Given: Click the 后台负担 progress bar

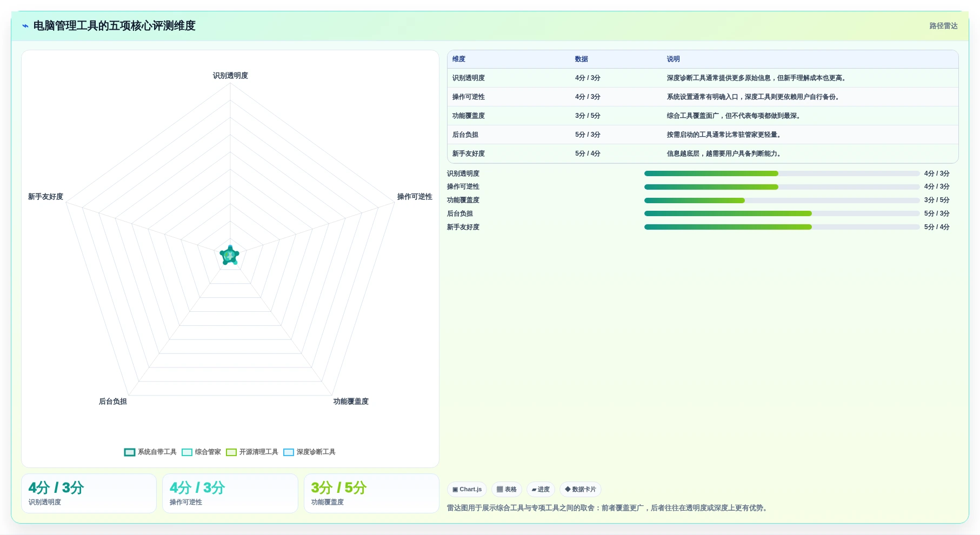Looking at the screenshot, I should coord(782,213).
